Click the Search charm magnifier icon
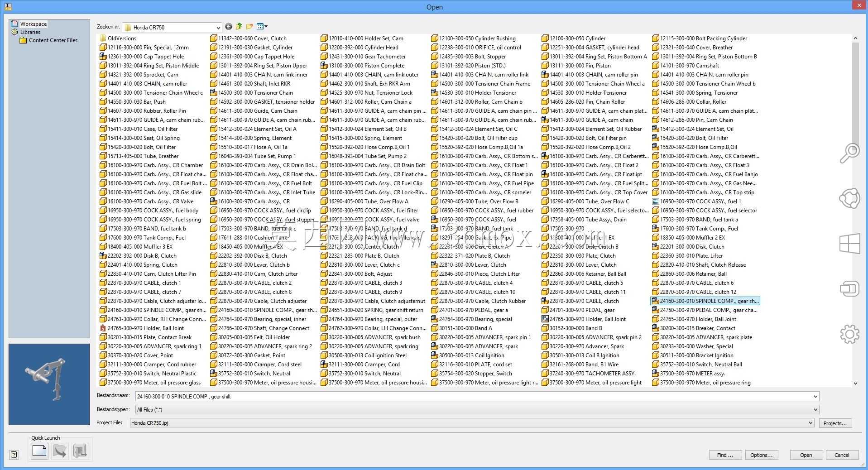The width and height of the screenshot is (868, 470). coord(849,153)
